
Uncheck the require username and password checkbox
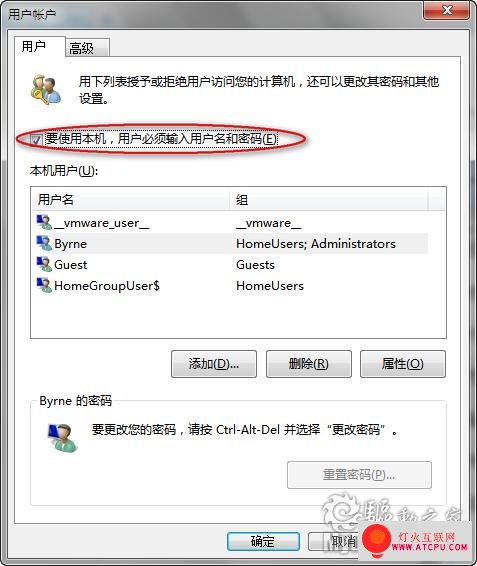tap(35, 139)
